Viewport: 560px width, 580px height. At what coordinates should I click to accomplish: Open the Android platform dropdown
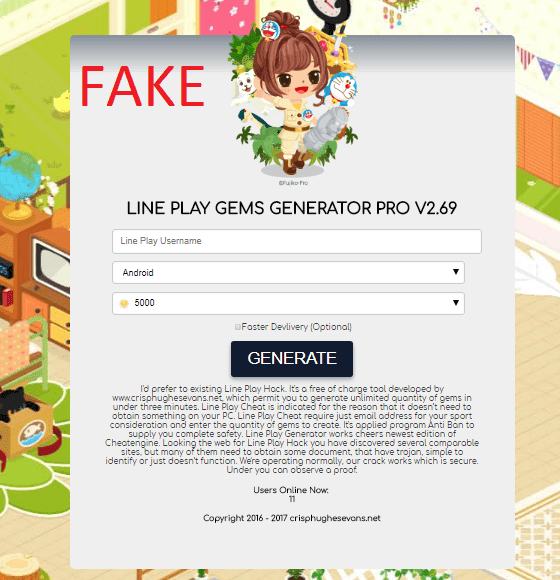click(x=288, y=273)
